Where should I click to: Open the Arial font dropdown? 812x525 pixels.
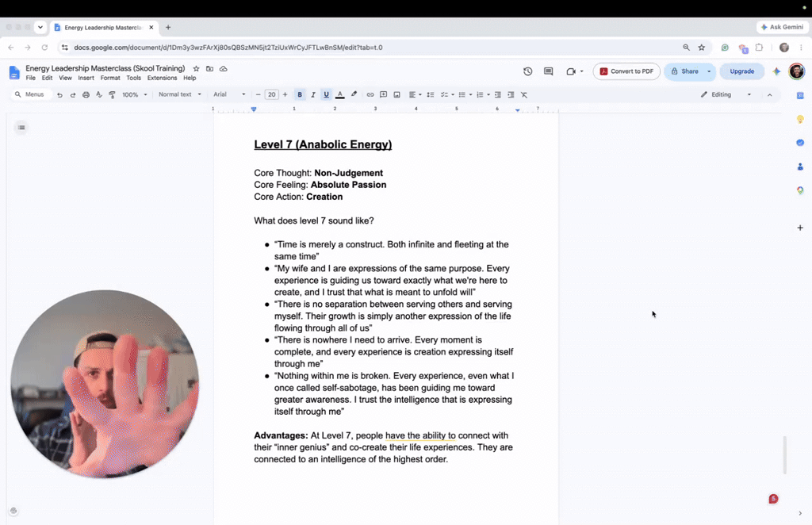tap(229, 94)
